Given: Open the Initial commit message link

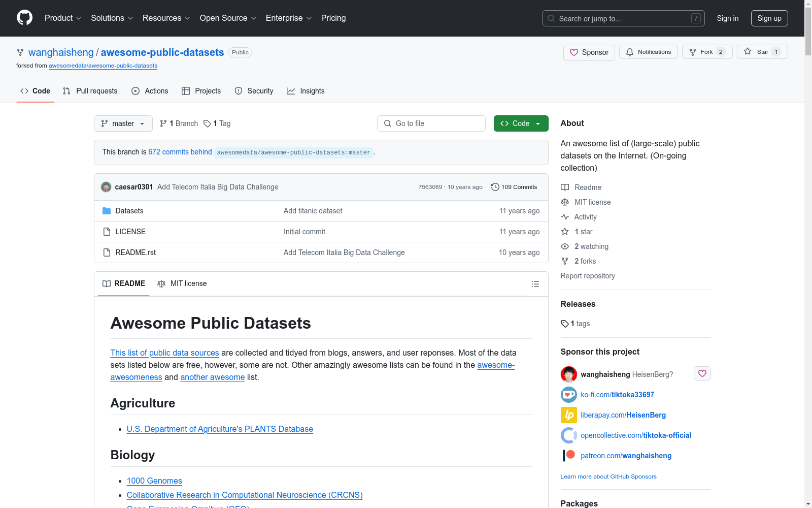Looking at the screenshot, I should point(304,232).
